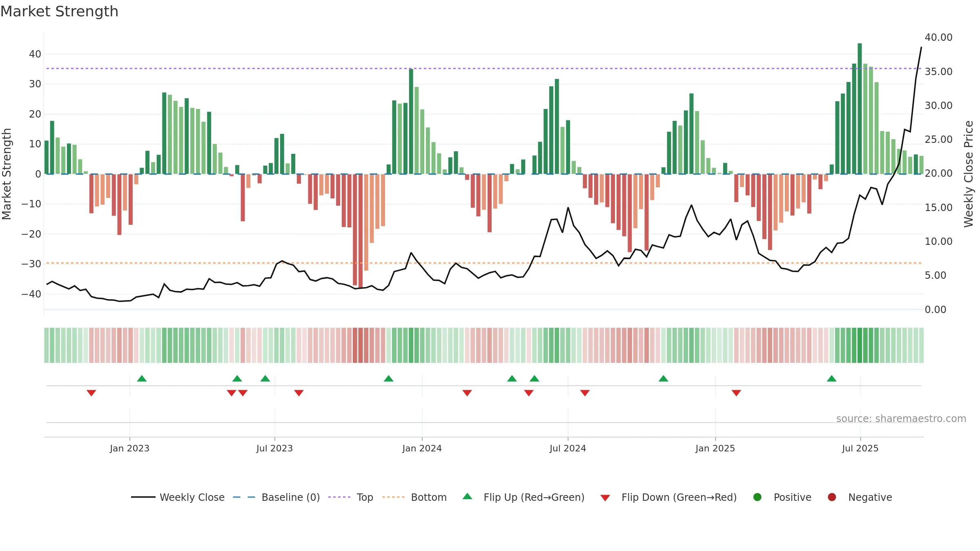Click the darkest green heatmap cell near Jul 2025
Image resolution: width=980 pixels, height=551 pixels.
(860, 345)
